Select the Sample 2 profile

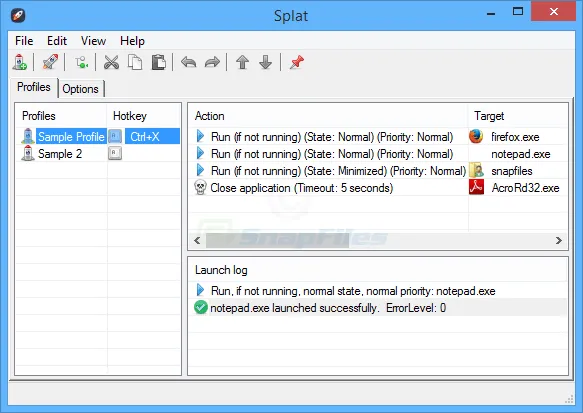click(60, 154)
